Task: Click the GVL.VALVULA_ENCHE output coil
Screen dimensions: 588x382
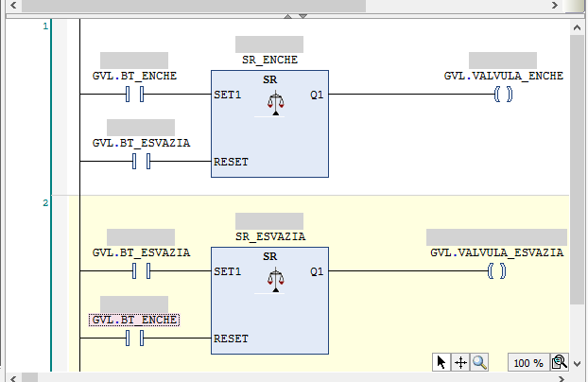Action: [x=503, y=95]
